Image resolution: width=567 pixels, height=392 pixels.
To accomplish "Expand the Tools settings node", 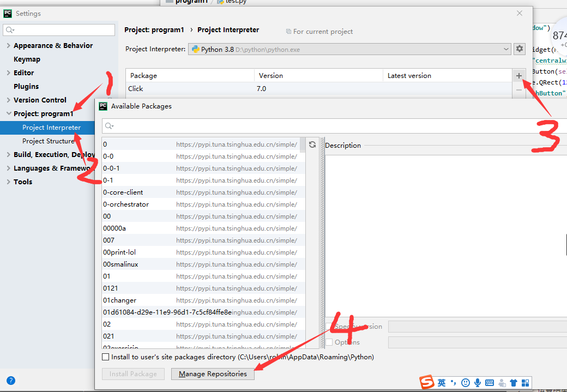I will point(8,182).
